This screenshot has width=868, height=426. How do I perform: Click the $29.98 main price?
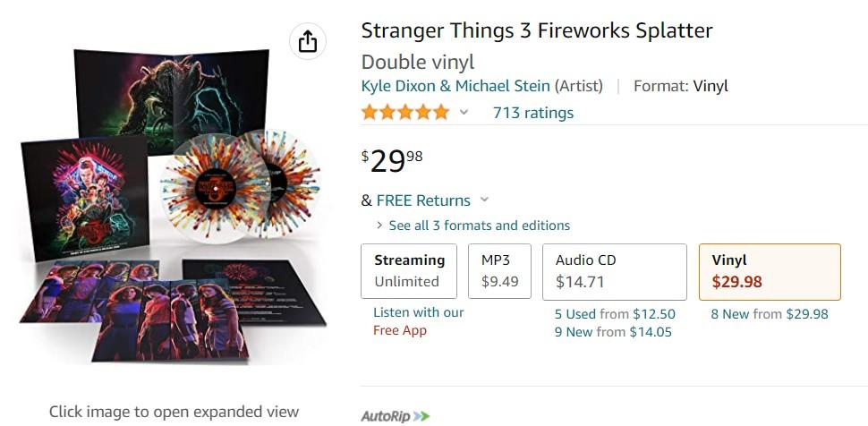click(x=393, y=160)
